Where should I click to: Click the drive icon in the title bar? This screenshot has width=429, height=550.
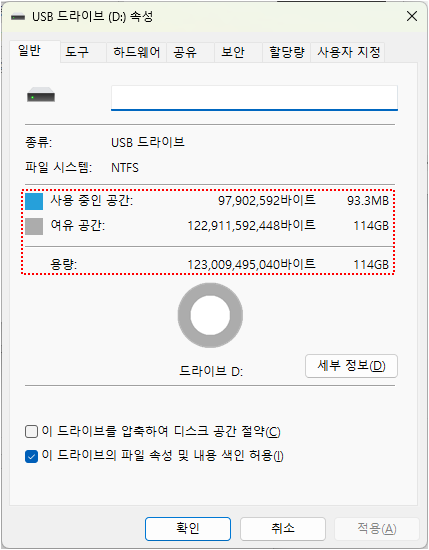[18, 16]
